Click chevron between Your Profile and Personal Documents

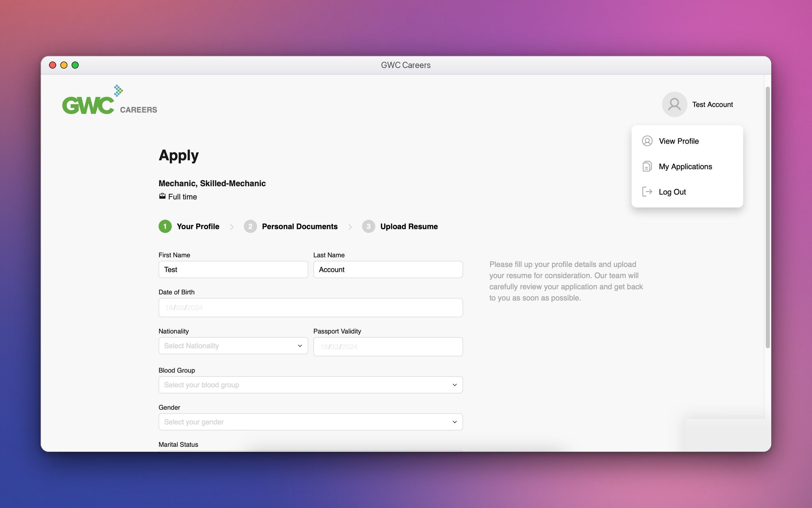pyautogui.click(x=232, y=227)
